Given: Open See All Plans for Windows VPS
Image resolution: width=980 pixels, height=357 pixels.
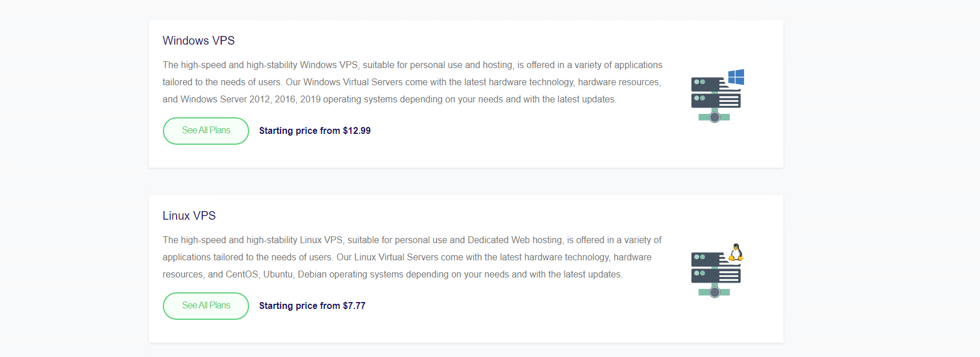Looking at the screenshot, I should click(x=206, y=130).
